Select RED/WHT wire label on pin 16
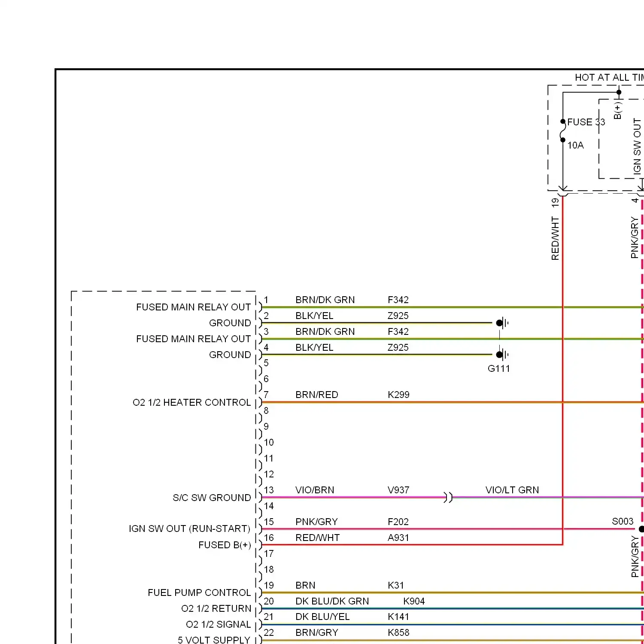 click(317, 538)
